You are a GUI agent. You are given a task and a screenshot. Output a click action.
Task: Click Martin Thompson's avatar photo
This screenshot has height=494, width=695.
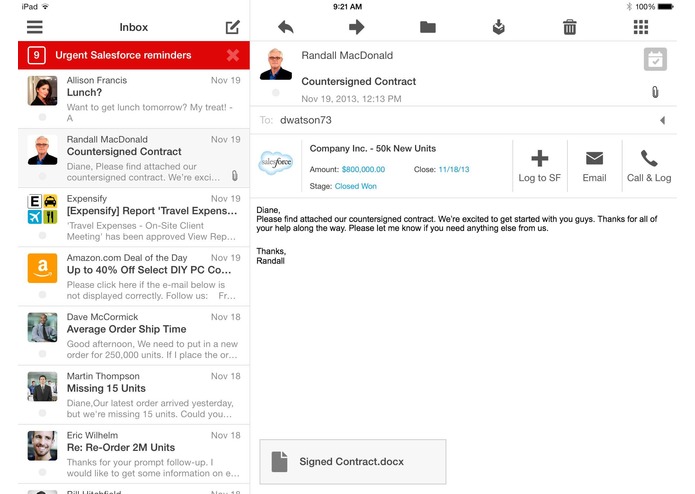coord(43,386)
